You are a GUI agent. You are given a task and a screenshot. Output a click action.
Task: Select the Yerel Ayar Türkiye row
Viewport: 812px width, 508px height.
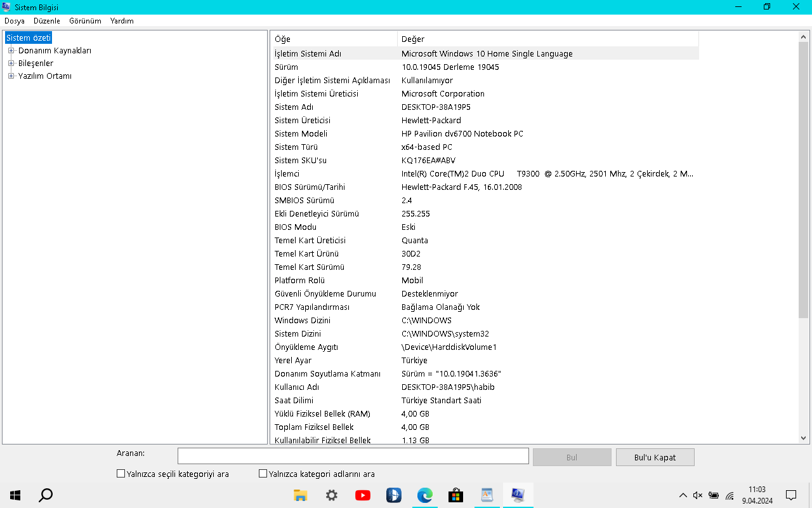point(485,360)
